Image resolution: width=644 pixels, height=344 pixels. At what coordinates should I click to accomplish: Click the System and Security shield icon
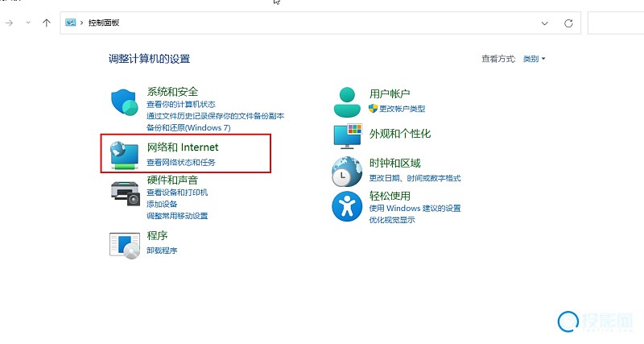(x=125, y=104)
